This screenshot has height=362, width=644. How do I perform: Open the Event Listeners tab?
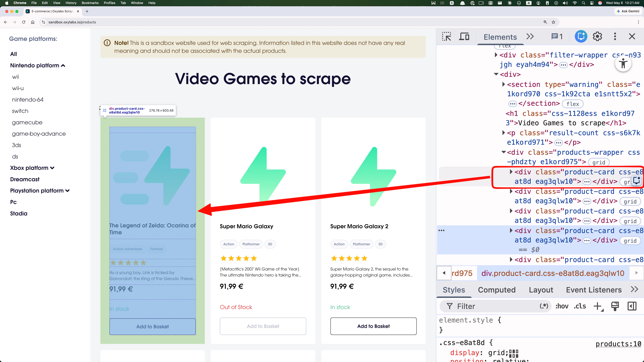(x=594, y=290)
